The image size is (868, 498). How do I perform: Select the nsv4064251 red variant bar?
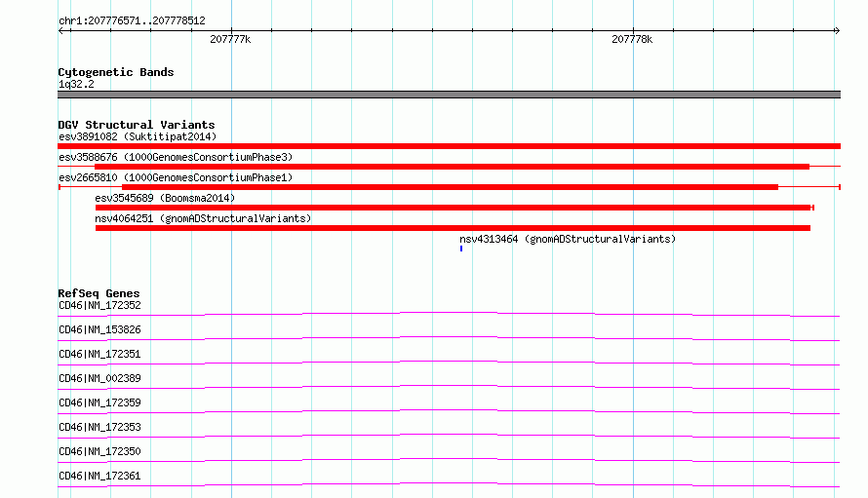453,228
